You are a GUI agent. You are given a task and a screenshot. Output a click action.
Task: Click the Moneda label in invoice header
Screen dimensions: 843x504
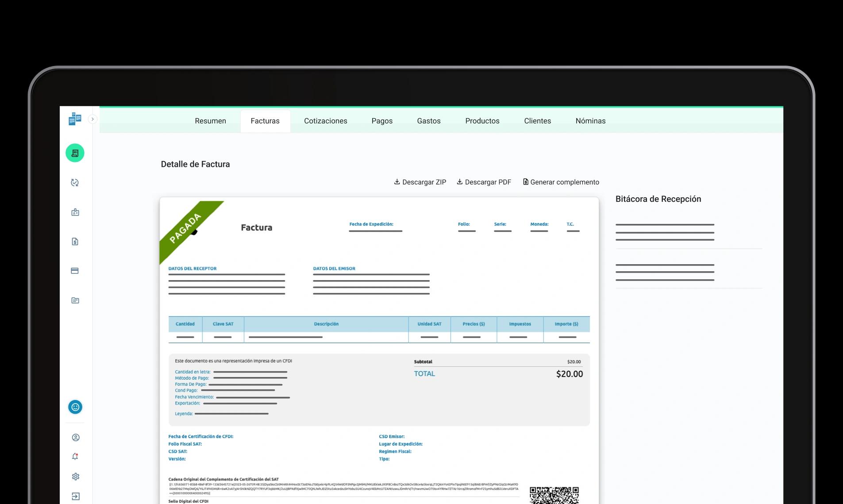click(539, 224)
